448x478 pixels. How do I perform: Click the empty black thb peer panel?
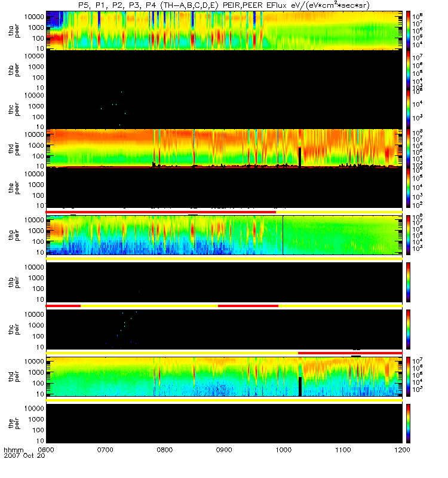(224, 70)
